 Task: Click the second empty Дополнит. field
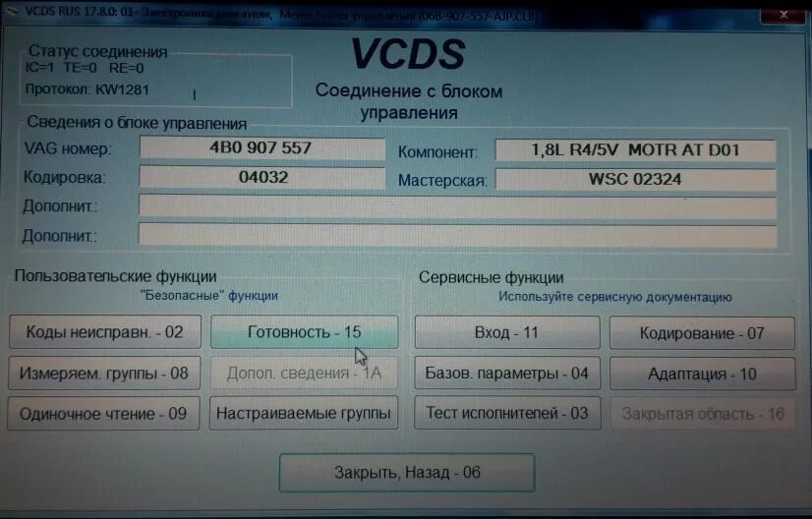[457, 235]
